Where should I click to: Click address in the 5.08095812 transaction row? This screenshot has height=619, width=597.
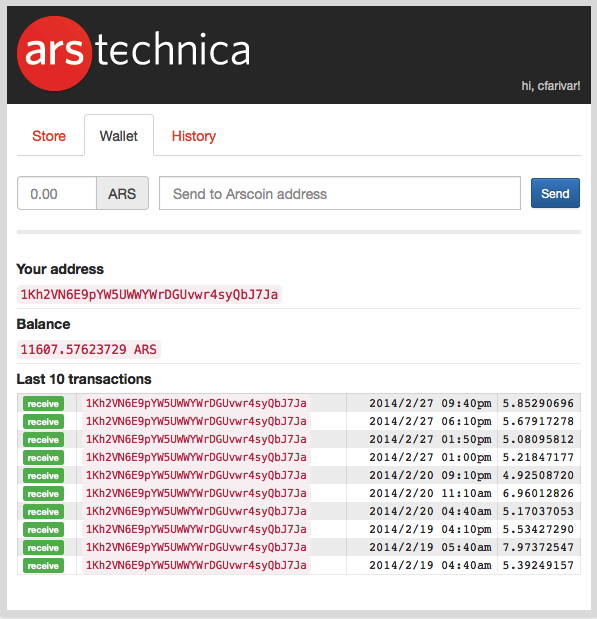tap(196, 439)
